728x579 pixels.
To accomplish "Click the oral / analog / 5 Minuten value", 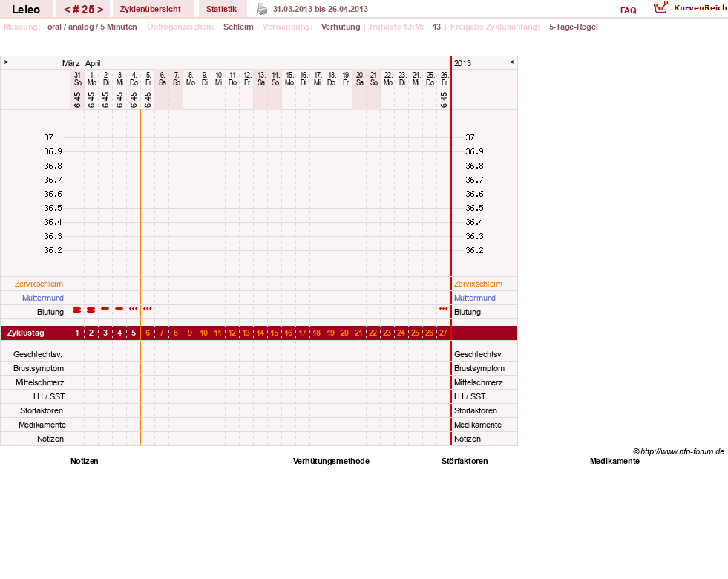I will (x=92, y=27).
